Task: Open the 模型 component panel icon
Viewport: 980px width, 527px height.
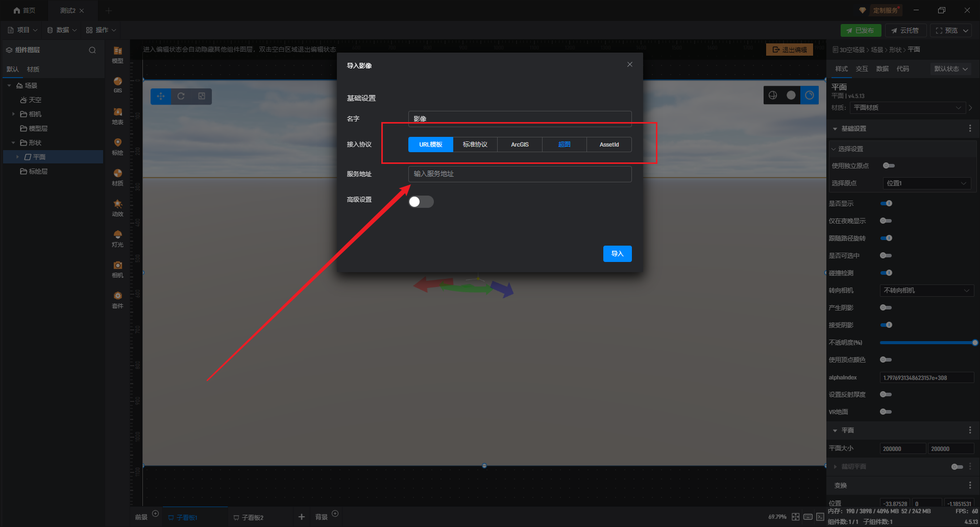Action: pos(117,54)
